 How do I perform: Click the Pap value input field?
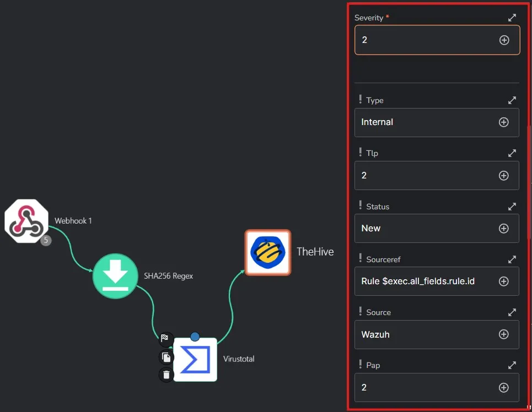(424, 387)
